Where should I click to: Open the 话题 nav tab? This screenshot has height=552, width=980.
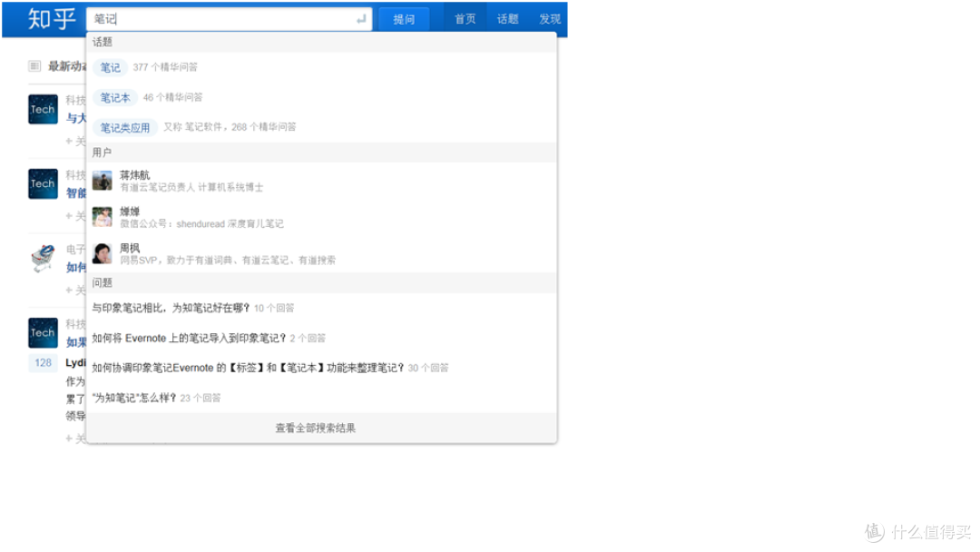507,19
